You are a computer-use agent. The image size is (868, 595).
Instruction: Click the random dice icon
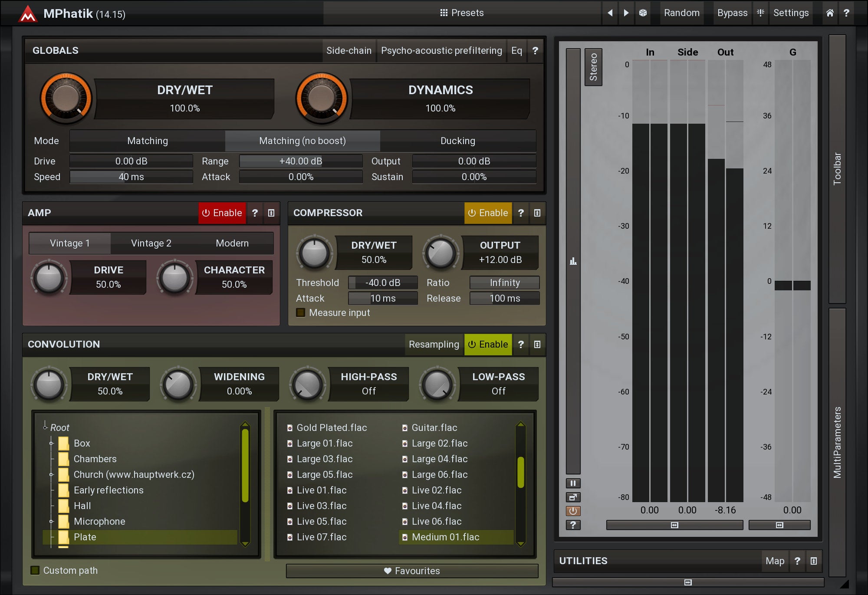point(643,13)
